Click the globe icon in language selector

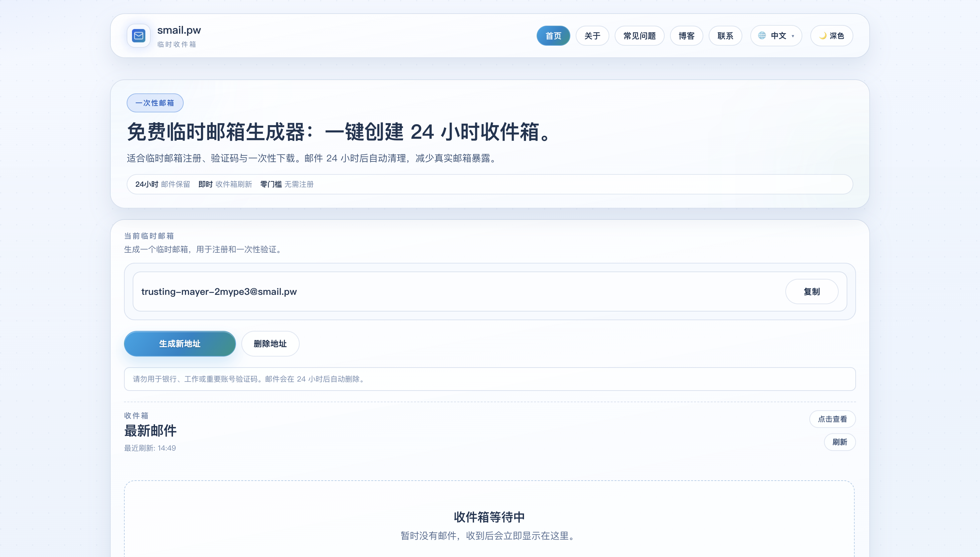pyautogui.click(x=762, y=36)
